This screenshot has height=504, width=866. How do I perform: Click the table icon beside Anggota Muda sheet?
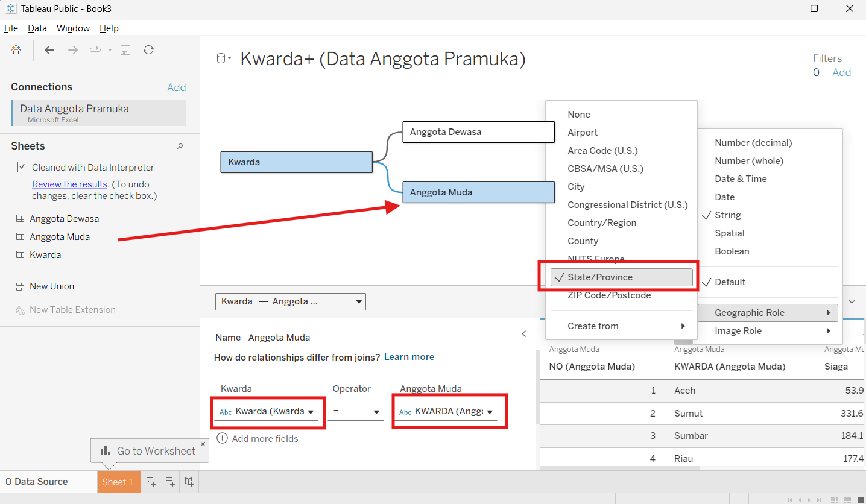21,237
